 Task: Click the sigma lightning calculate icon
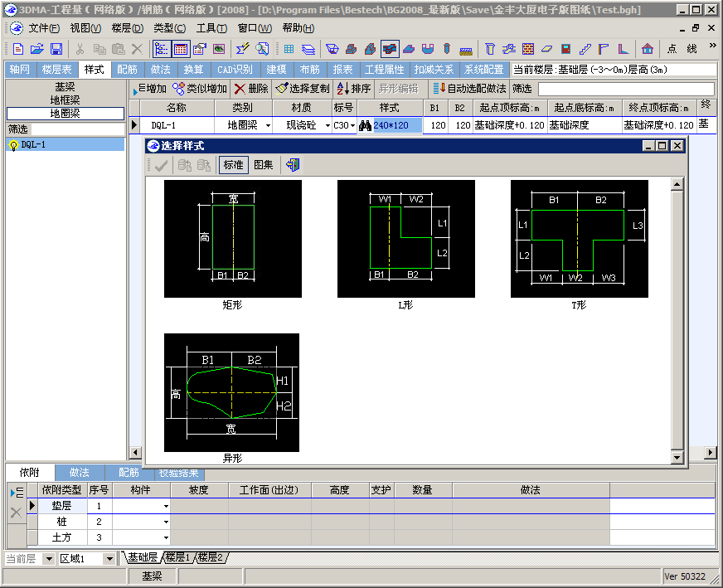[243, 49]
